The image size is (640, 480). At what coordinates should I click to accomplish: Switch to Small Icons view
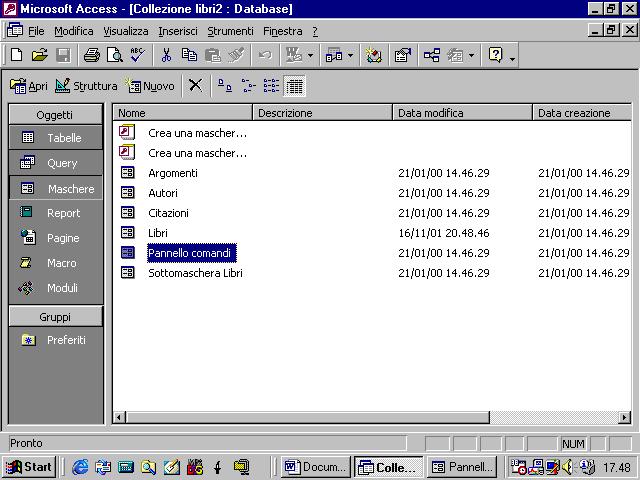click(x=248, y=85)
